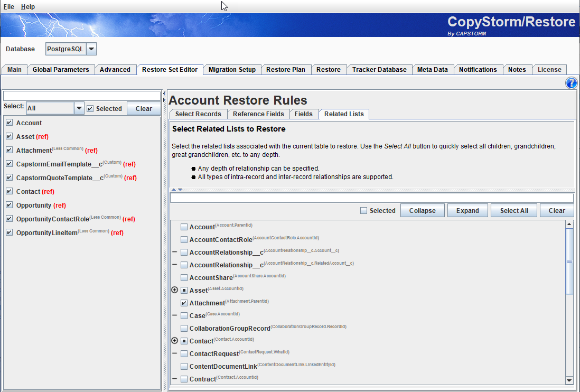Uncheck OpportunityLineItem in restore set list

[10, 232]
